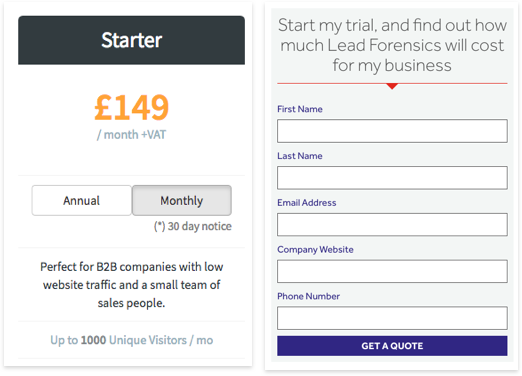Click the Company Website label
This screenshot has height=376, width=522.
[315, 249]
